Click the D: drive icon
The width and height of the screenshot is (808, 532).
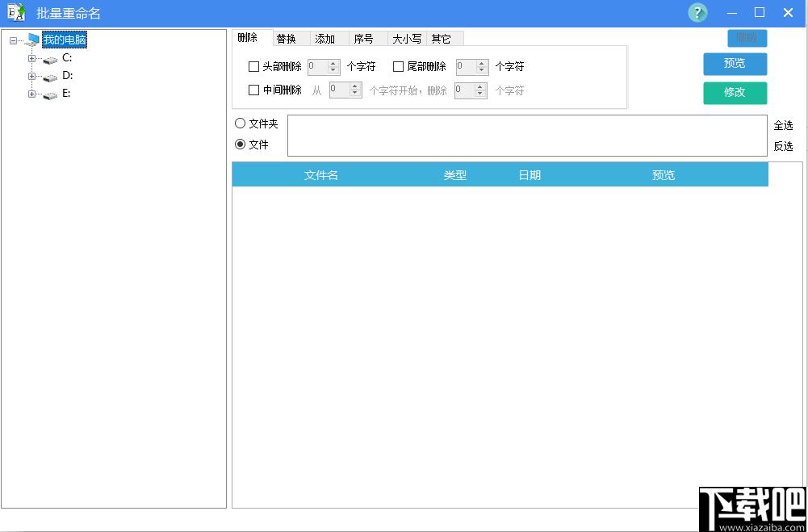click(50, 77)
